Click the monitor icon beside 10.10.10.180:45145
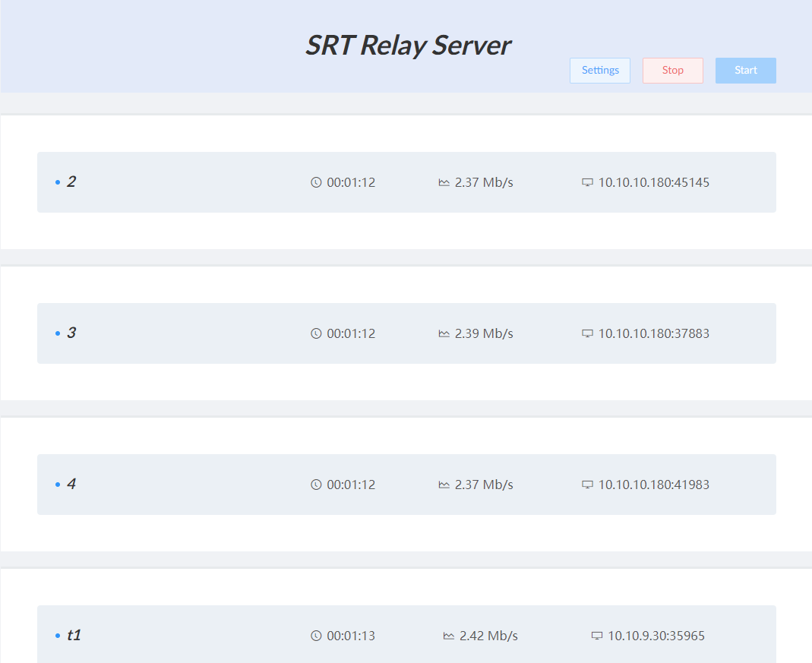 pos(587,182)
